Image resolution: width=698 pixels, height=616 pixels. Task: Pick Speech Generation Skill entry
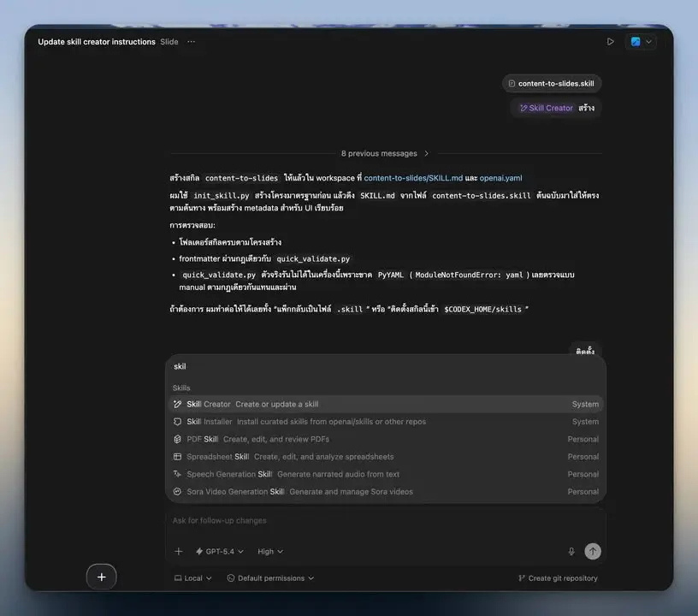[386, 474]
